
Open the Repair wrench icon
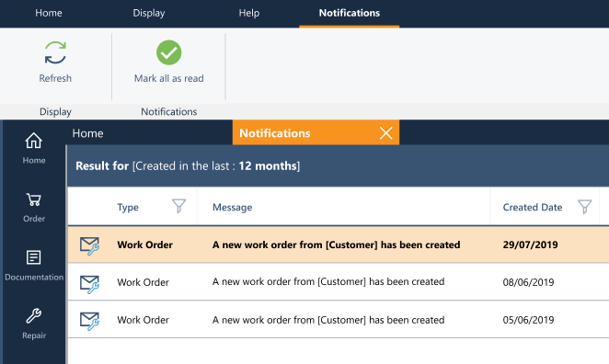point(34,315)
